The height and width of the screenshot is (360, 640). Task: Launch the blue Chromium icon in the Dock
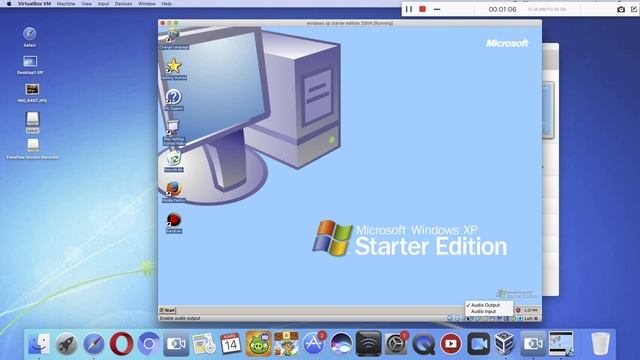149,344
